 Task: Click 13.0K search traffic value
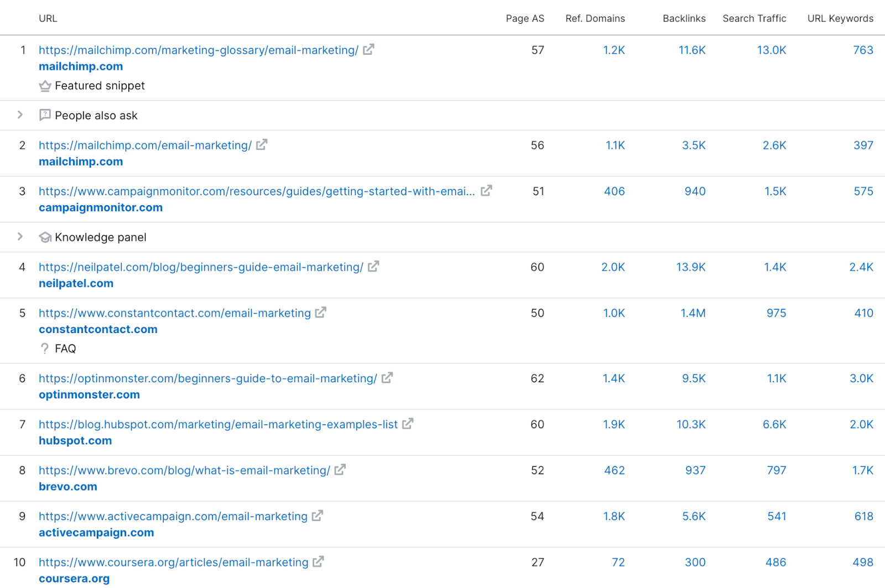(x=772, y=50)
